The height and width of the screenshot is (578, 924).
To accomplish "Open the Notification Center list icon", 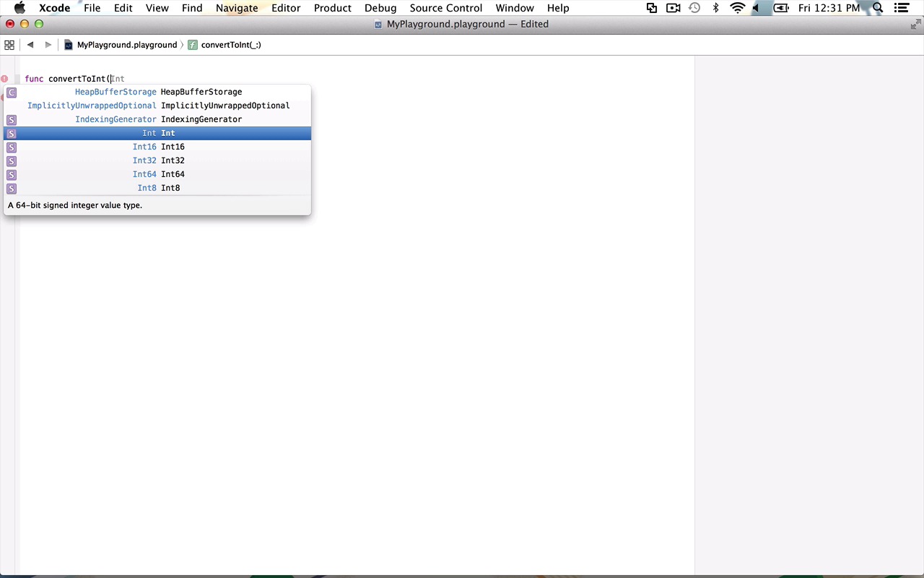I will coord(902,8).
